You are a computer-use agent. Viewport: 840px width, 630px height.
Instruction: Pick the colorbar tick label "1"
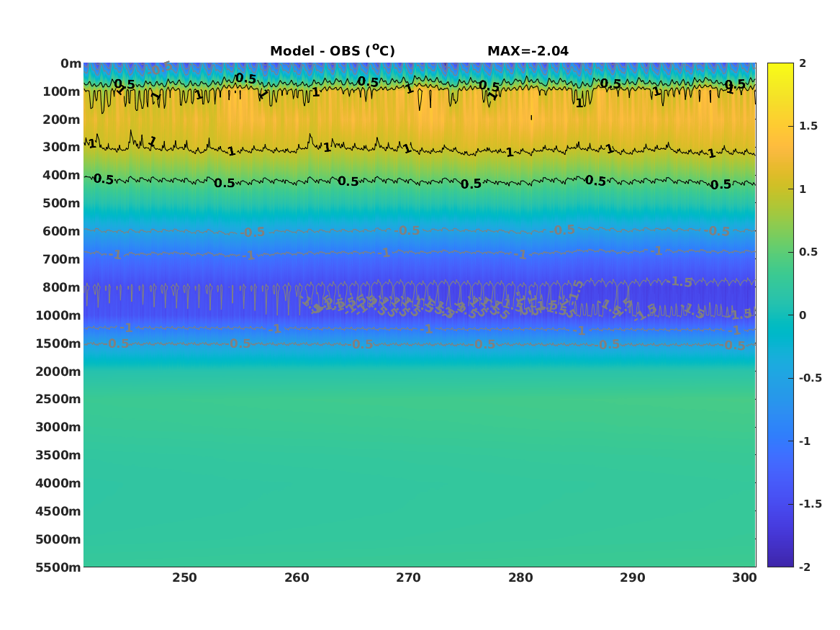pos(803,189)
